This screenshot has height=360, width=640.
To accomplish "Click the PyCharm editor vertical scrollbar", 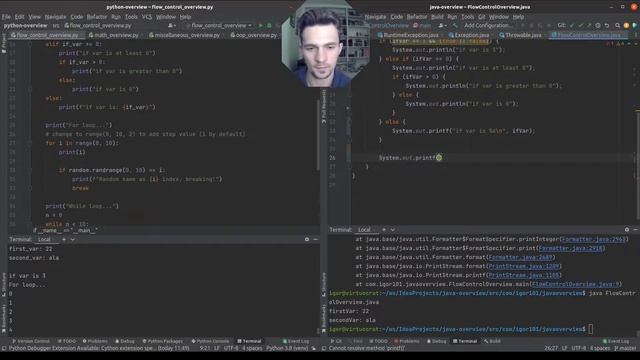I will tap(318, 135).
